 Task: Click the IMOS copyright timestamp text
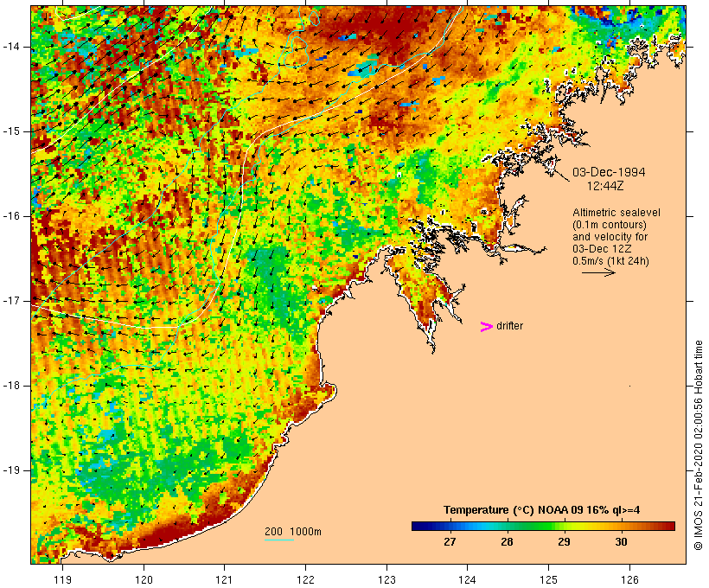tap(699, 445)
